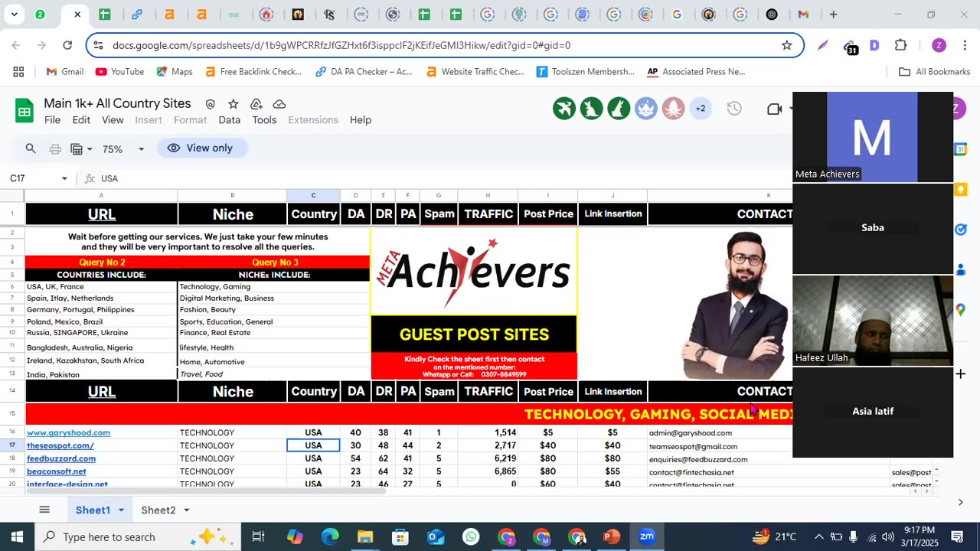Click the move to Drive icon
This screenshot has height=551, width=980.
(256, 104)
